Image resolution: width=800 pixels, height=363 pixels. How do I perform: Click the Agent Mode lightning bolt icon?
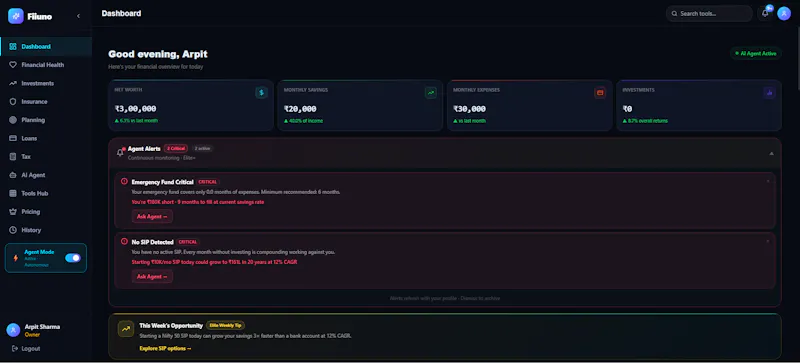point(15,258)
